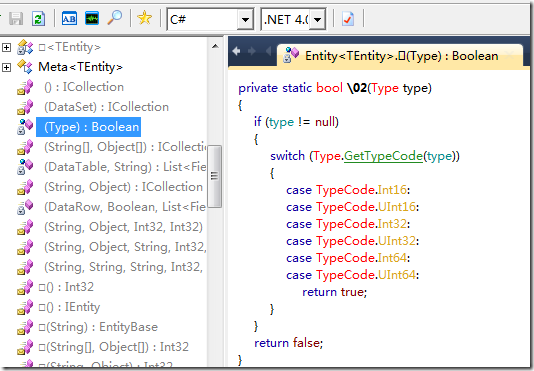The image size is (534, 371).
Task: Expand the □<TEntity> tree node
Action: click(6, 47)
